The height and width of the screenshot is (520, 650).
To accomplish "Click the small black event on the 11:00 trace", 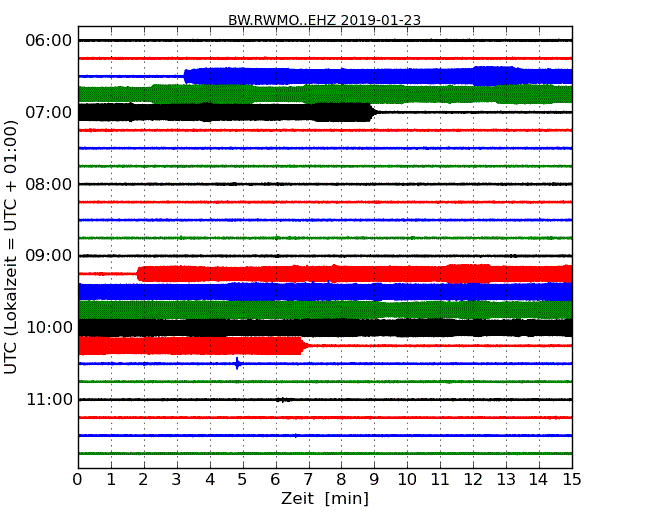I will pyautogui.click(x=283, y=400).
